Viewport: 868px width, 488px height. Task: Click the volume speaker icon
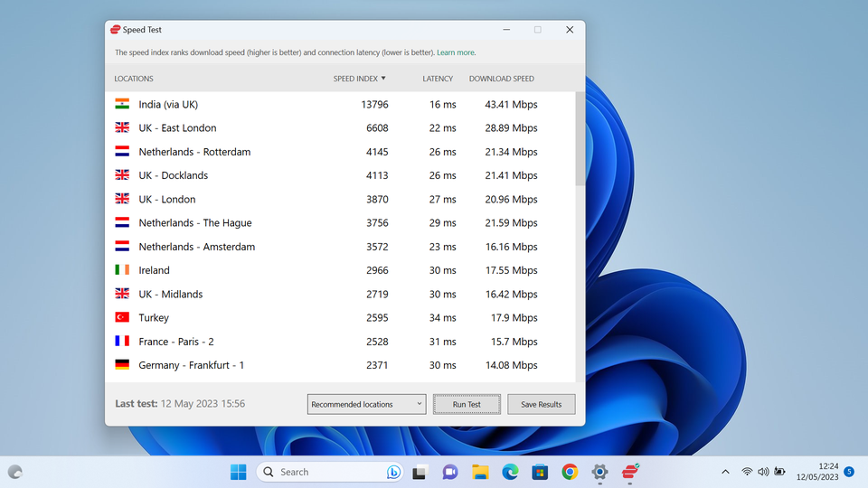(x=763, y=472)
